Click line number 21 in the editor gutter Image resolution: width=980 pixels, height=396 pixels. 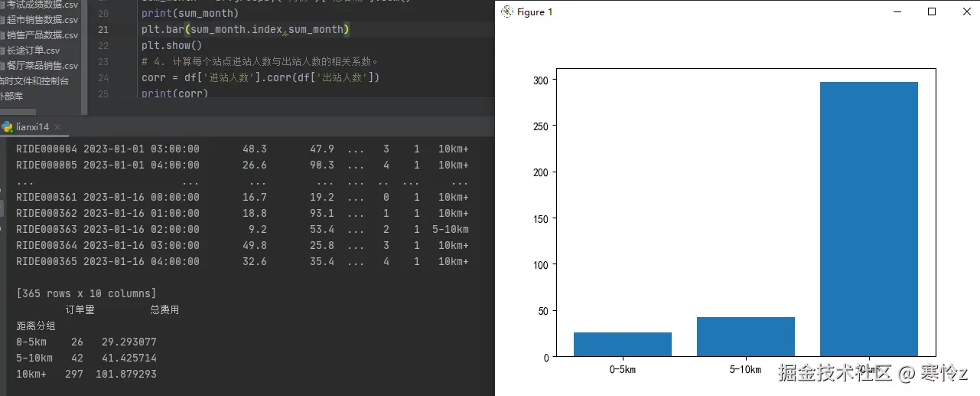pos(103,30)
